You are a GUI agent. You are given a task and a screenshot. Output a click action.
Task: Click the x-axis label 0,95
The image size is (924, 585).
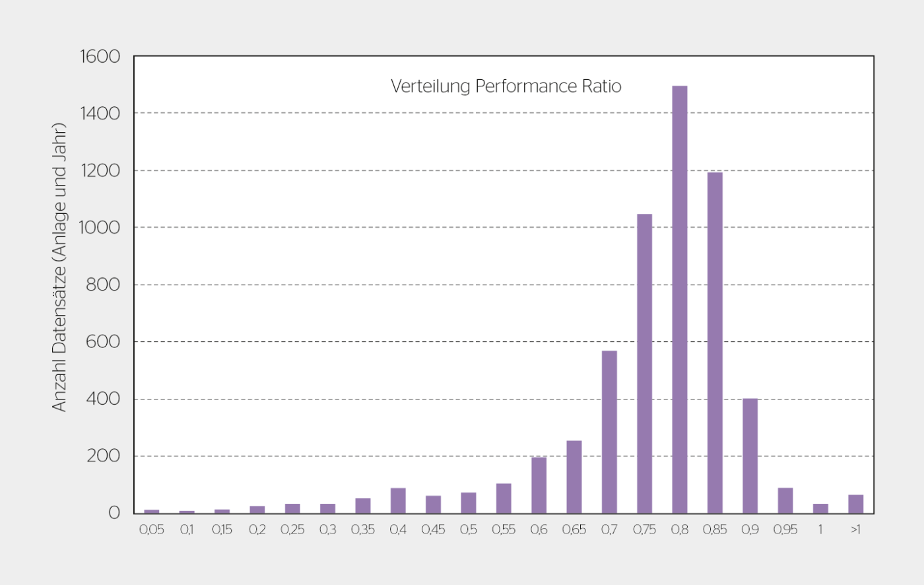coord(785,530)
